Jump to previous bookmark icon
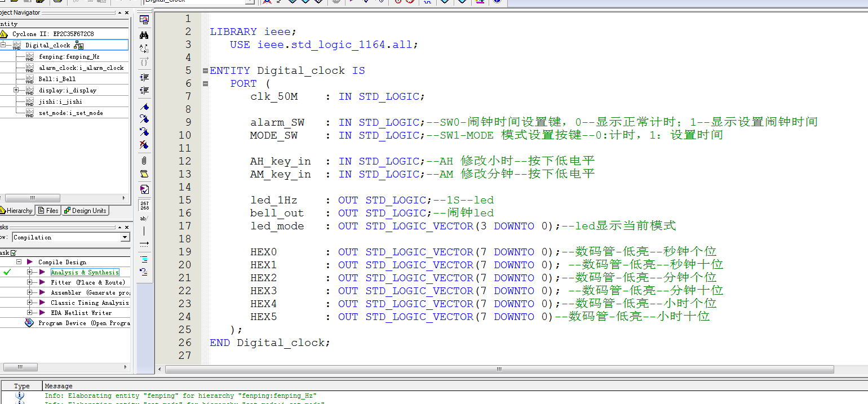 point(144,132)
